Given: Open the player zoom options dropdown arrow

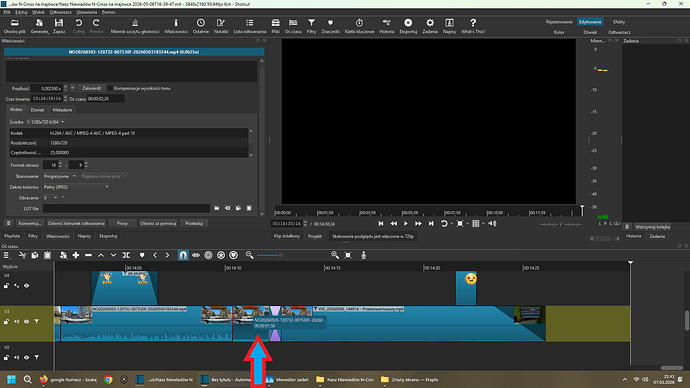Looking at the screenshot, I should (x=467, y=223).
